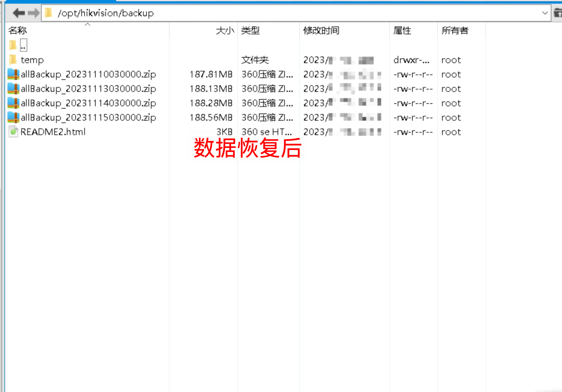Select allBackup_20231115030000.zip file
The image size is (562, 392).
pos(88,117)
